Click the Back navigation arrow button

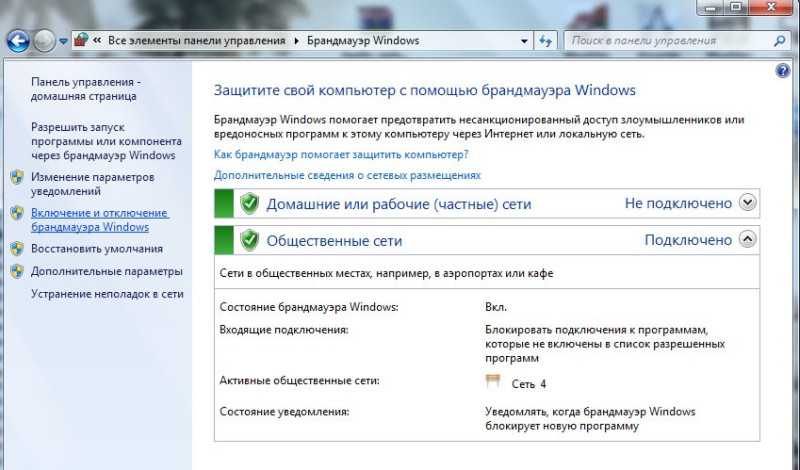pyautogui.click(x=18, y=41)
